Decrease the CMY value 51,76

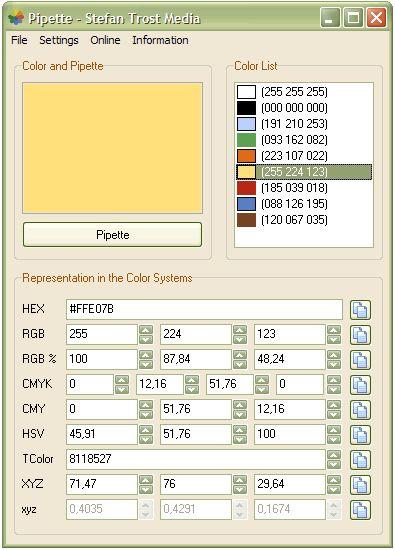point(240,414)
